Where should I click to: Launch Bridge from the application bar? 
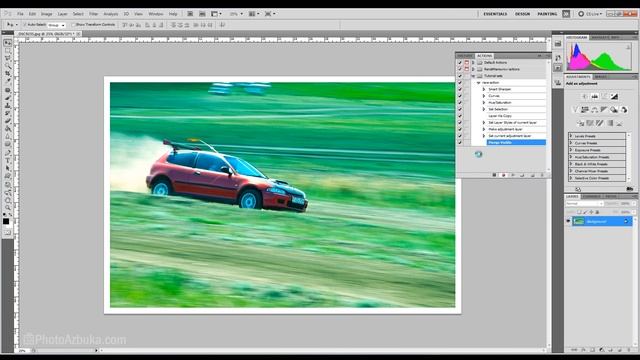point(190,14)
